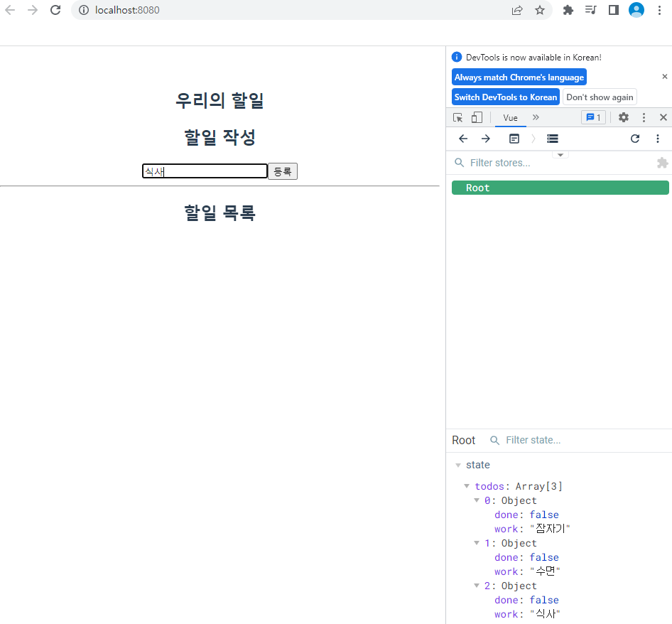Click the Filter stores search field
Viewport: 672px width, 624px height.
(x=553, y=163)
